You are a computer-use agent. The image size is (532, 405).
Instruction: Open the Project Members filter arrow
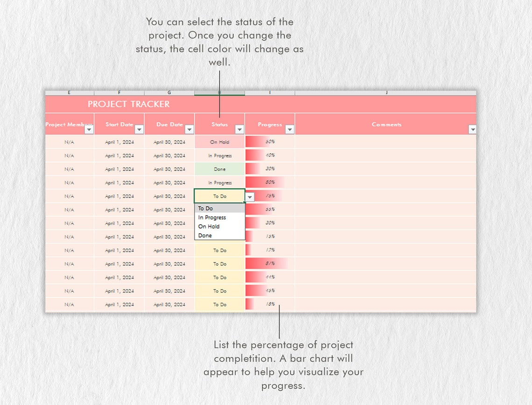coord(89,129)
